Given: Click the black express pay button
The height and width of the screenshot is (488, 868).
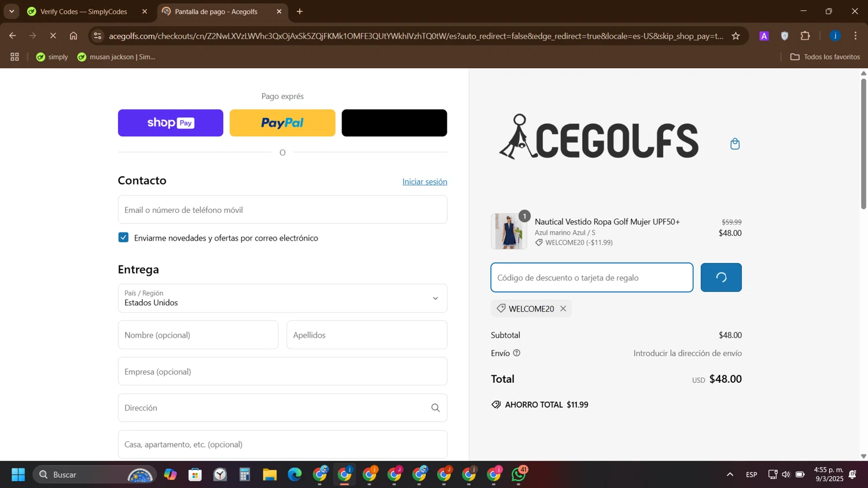Looking at the screenshot, I should (x=394, y=123).
